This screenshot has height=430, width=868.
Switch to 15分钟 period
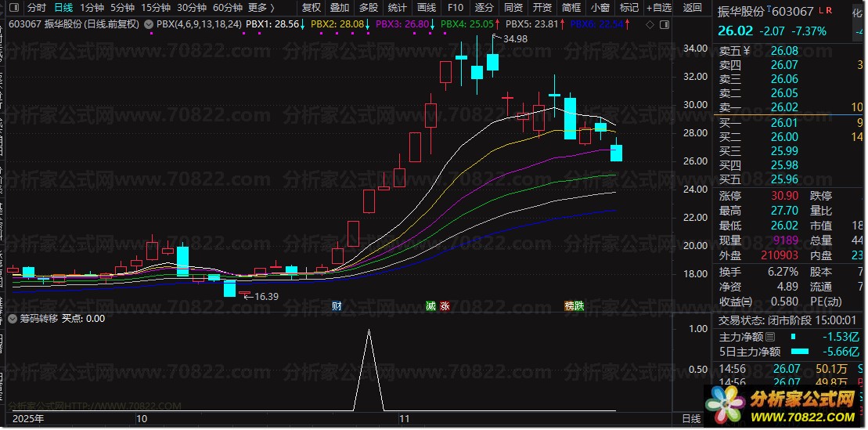[x=155, y=8]
